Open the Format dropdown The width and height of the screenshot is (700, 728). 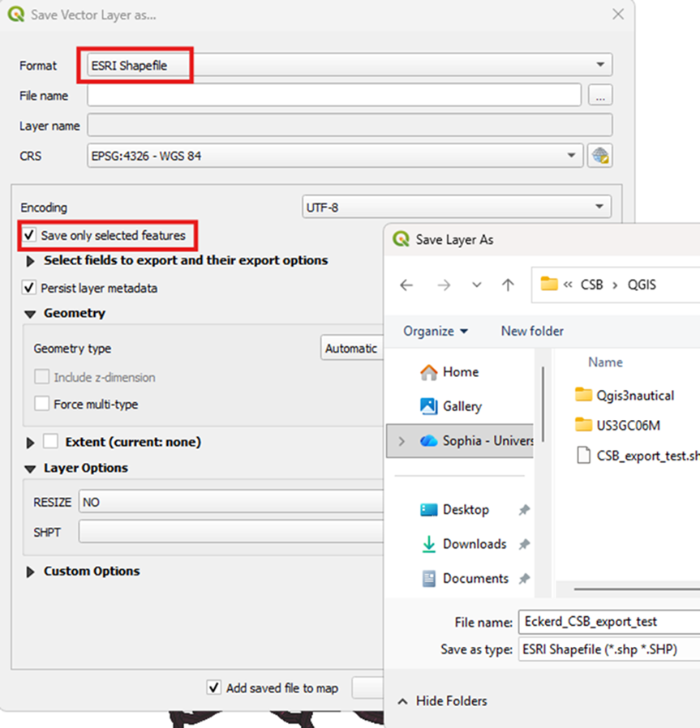point(349,66)
